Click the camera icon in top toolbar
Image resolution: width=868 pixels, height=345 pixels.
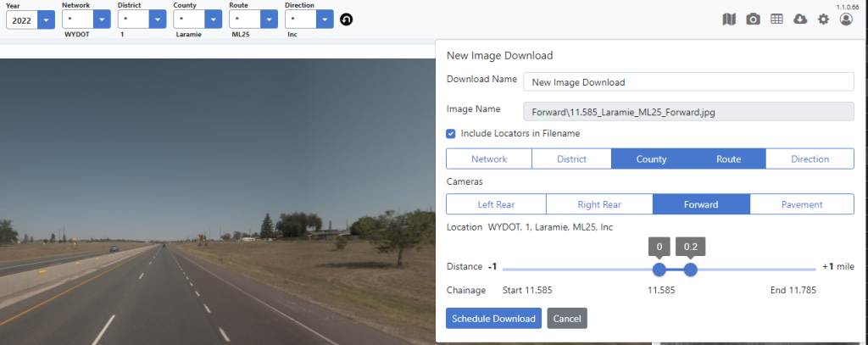coord(753,19)
